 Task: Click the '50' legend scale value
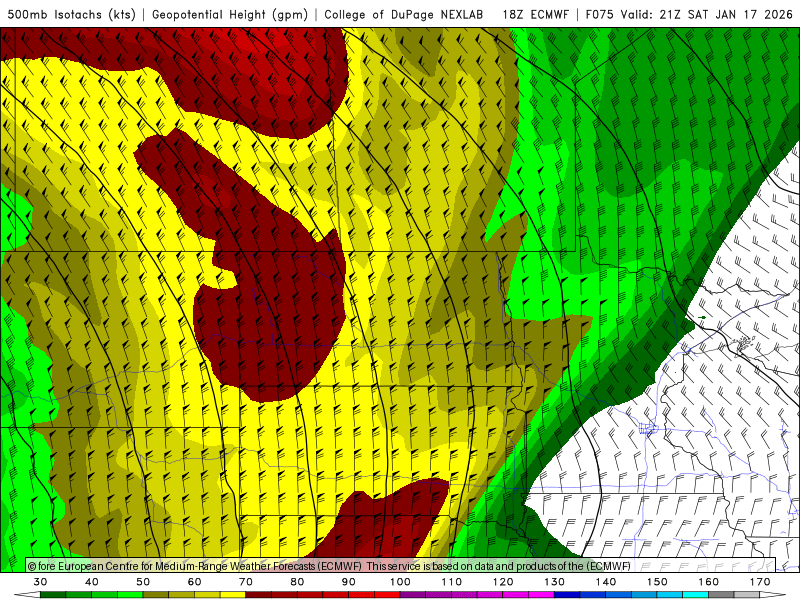(143, 582)
